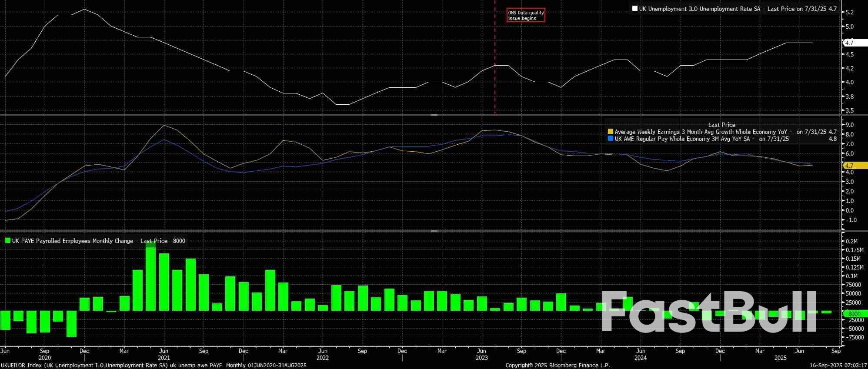Click the green PAYE Payrolled Employees legend swatch

click(x=8, y=241)
